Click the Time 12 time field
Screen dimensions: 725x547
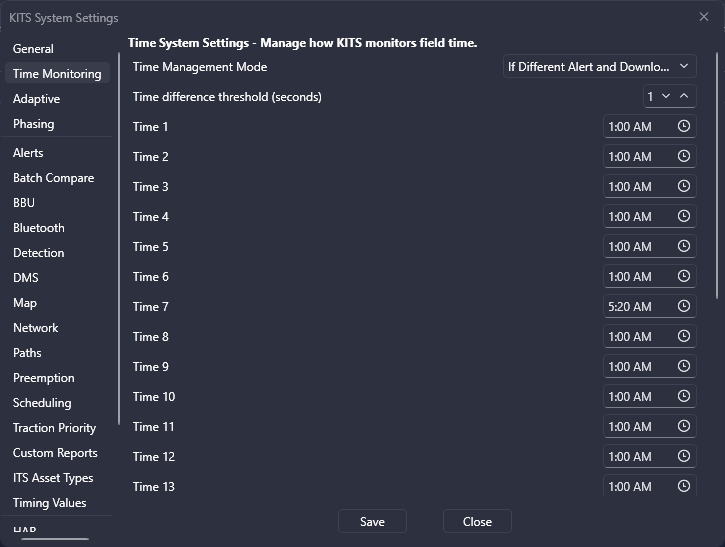click(x=650, y=456)
